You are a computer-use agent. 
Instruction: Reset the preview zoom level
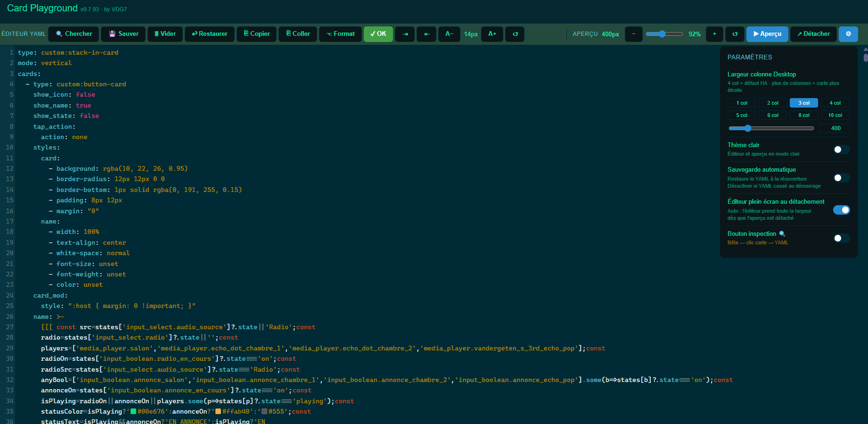735,34
